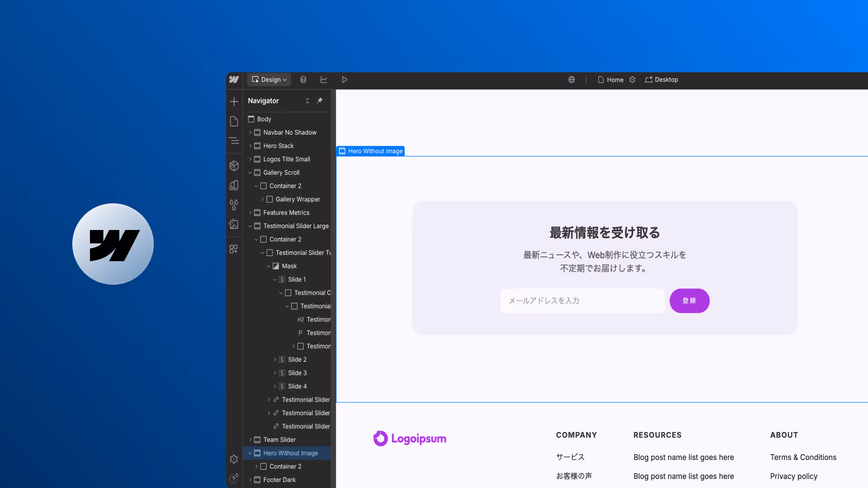Image resolution: width=868 pixels, height=488 pixels.
Task: Click the locale globe icon
Action: [571, 80]
